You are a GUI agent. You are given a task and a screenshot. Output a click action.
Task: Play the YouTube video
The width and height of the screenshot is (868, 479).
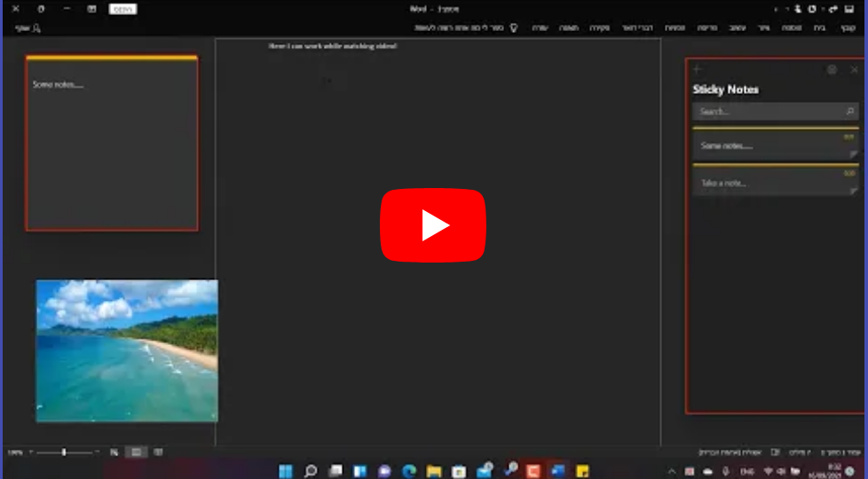[x=433, y=225]
